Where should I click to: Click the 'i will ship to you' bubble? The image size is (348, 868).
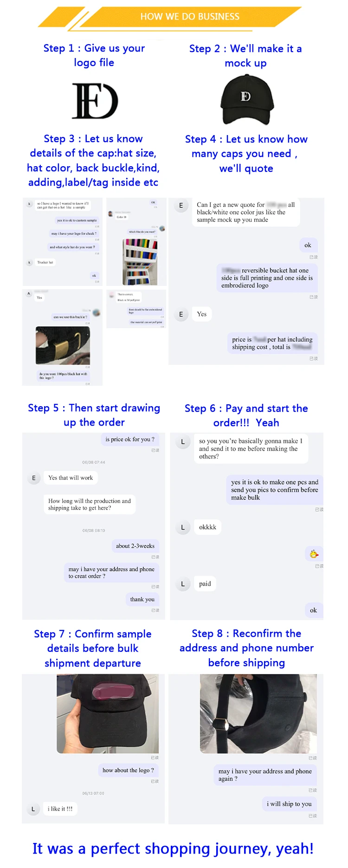click(289, 804)
